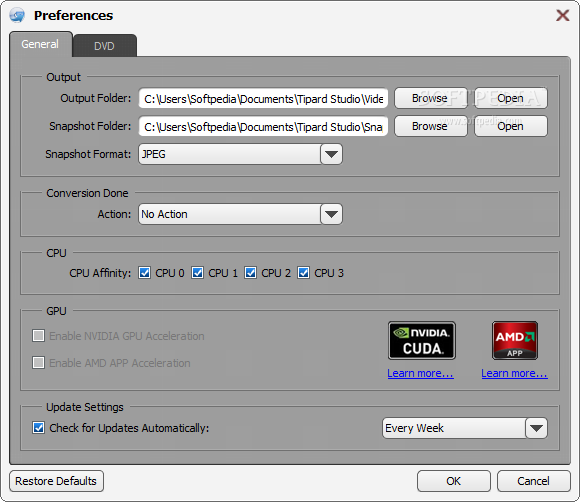Switch to the DVD tab
The height and width of the screenshot is (502, 580).
(105, 46)
